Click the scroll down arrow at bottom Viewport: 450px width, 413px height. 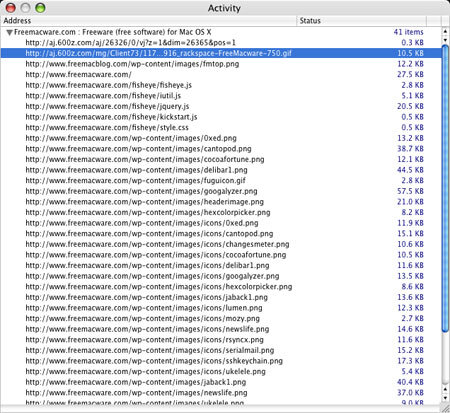coord(445,397)
